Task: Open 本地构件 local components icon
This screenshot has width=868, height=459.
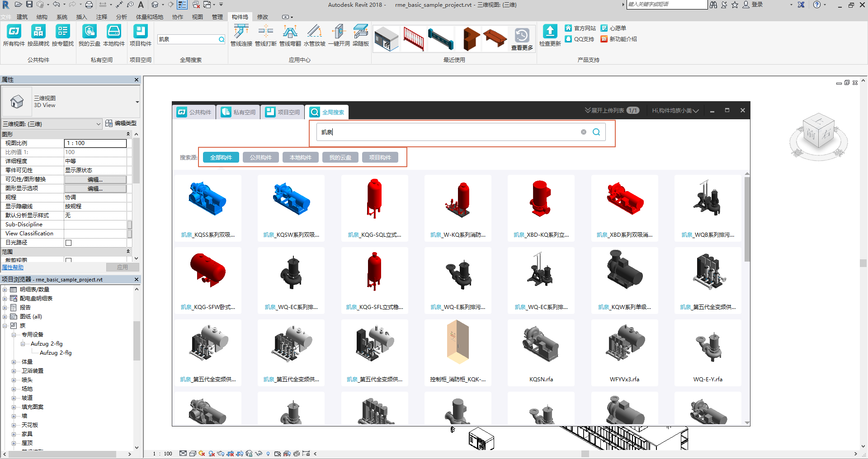Action: [x=114, y=35]
